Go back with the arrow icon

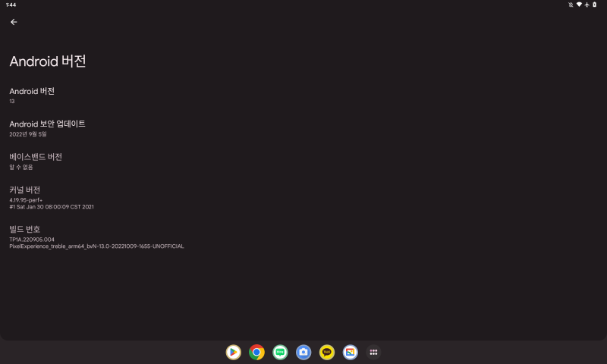[14, 22]
